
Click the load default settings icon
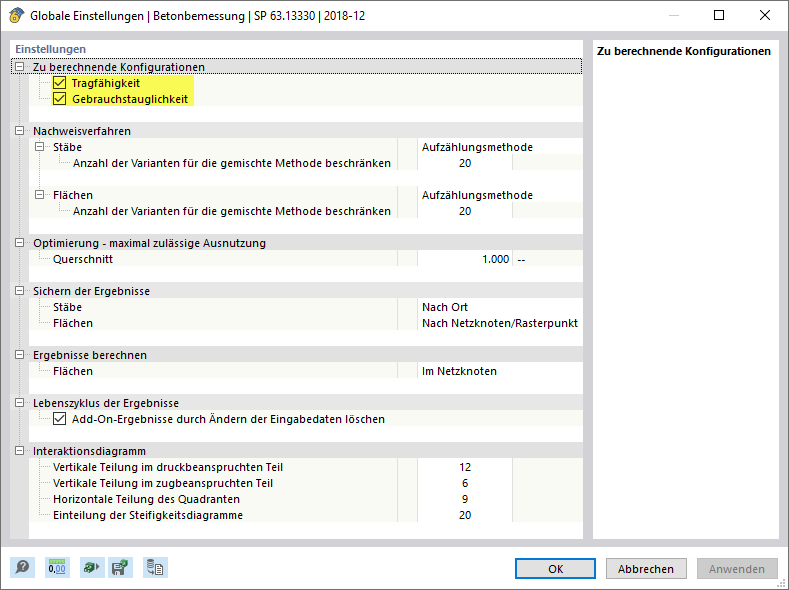(x=92, y=568)
